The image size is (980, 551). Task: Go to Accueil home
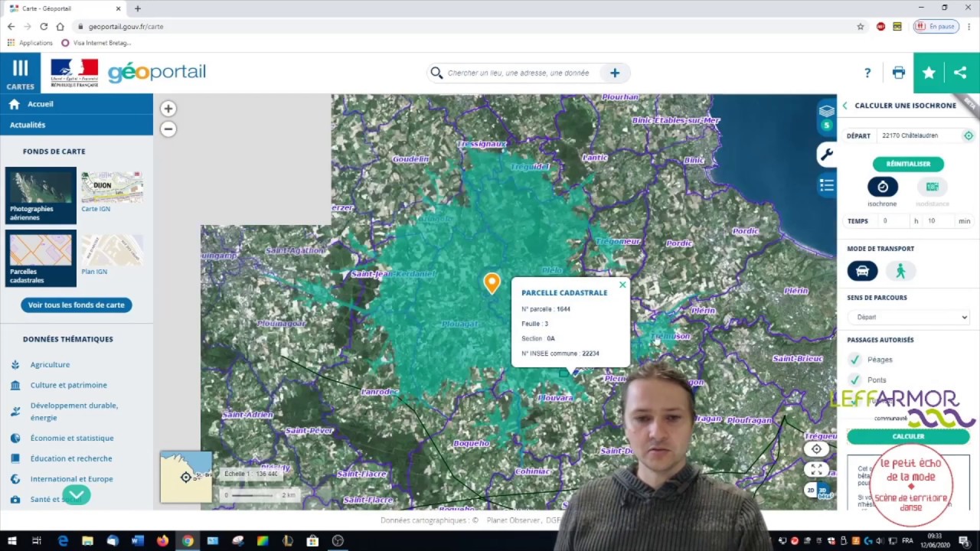77,104
